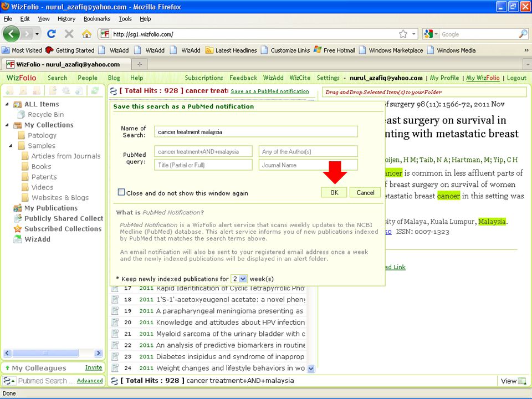Click the green refresh icon in sidebar toolbar
This screenshot has width=532, height=399.
point(95,90)
